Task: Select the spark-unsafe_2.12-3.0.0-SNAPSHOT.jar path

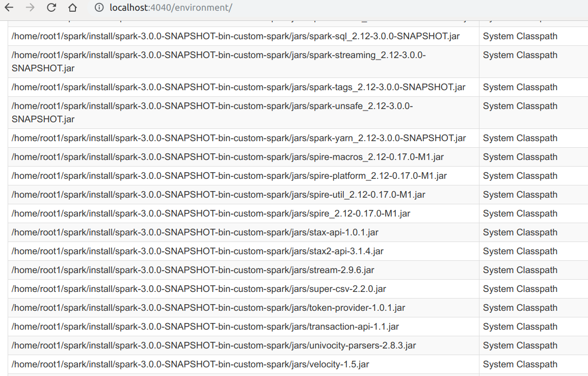Action: pyautogui.click(x=212, y=113)
